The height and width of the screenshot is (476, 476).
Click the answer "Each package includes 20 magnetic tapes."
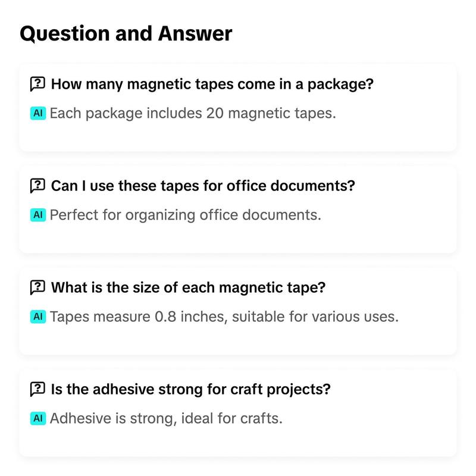coord(193,113)
